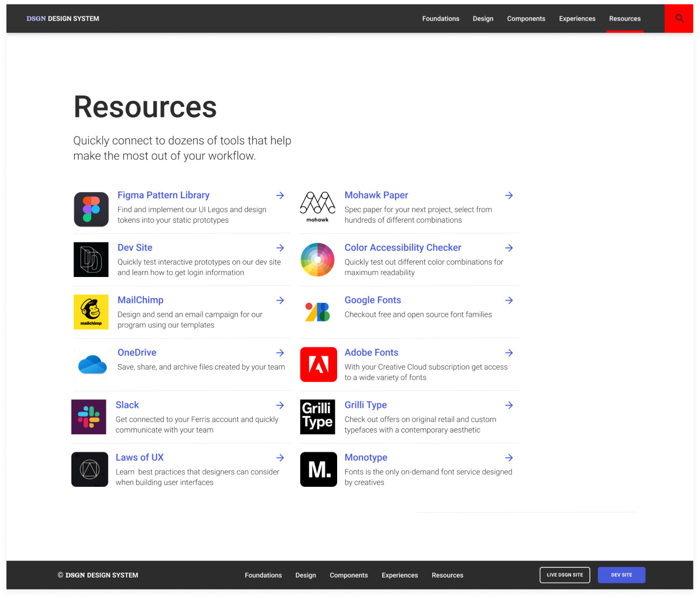Viewport: 700px width, 598px height.
Task: Click the DSGN Design System header logo
Action: tap(63, 18)
